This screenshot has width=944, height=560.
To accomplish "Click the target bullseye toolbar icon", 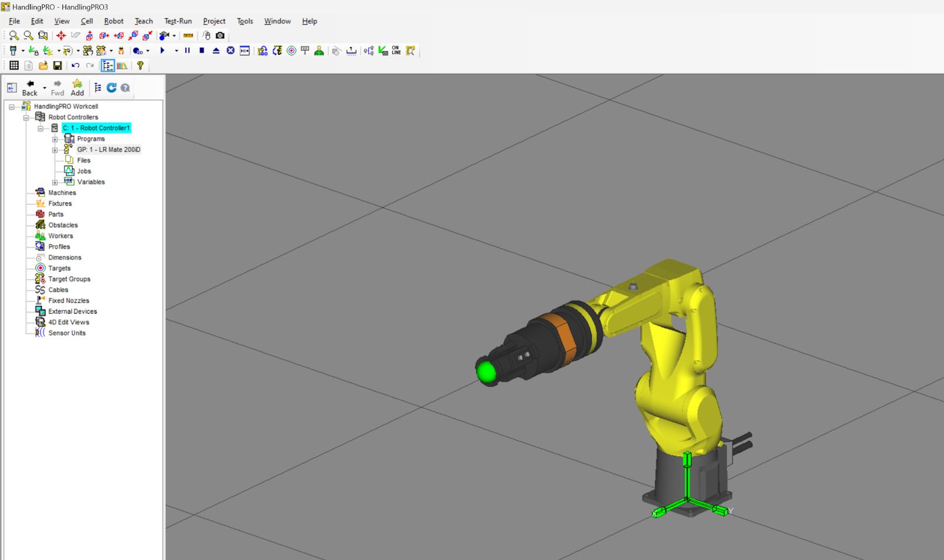I will pyautogui.click(x=291, y=51).
